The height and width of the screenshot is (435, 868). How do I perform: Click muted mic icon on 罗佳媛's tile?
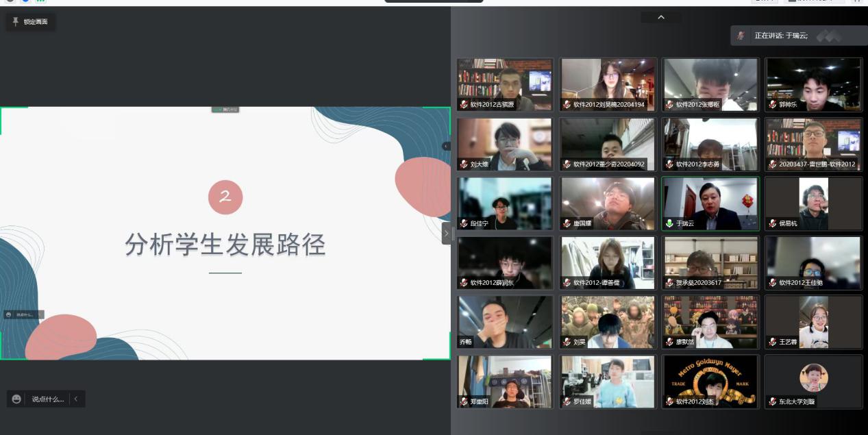[x=567, y=401]
